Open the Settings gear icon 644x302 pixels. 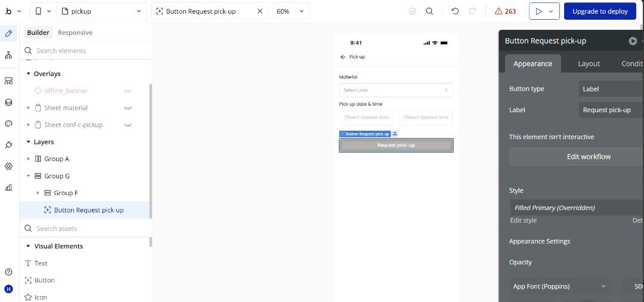8,167
